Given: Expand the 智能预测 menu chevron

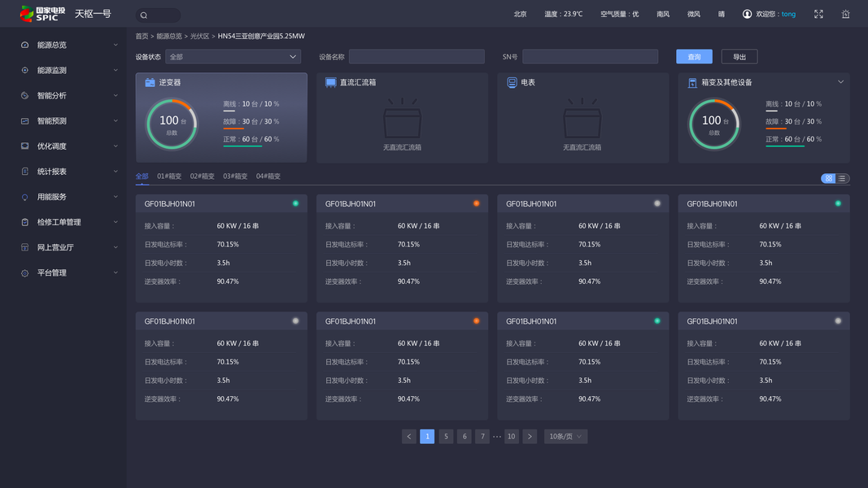Looking at the screenshot, I should (116, 120).
